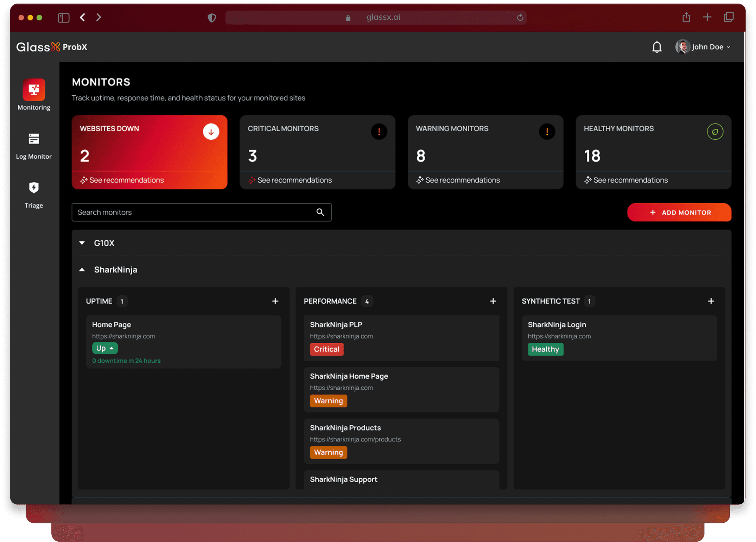
Task: Show browser tab overview
Action: [x=729, y=17]
